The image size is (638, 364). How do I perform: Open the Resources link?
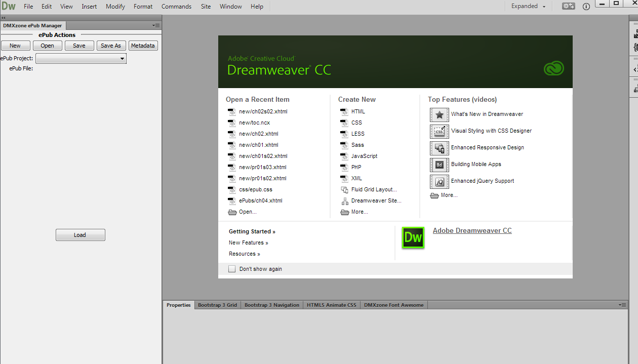point(245,254)
